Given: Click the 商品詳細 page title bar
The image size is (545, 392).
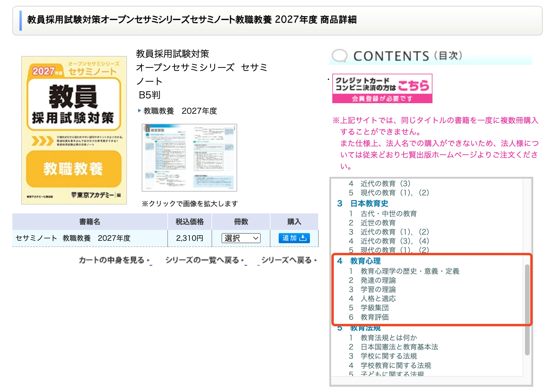Looking at the screenshot, I should [277, 20].
